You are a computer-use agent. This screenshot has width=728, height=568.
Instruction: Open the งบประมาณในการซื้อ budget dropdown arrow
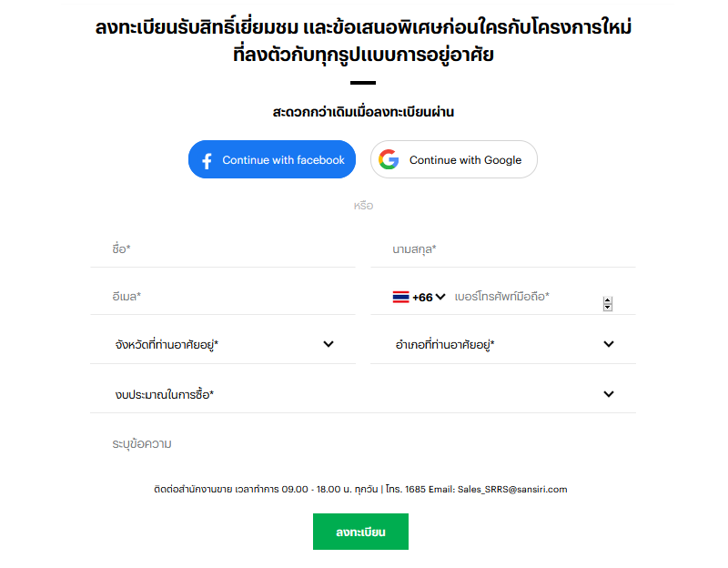[x=609, y=394]
